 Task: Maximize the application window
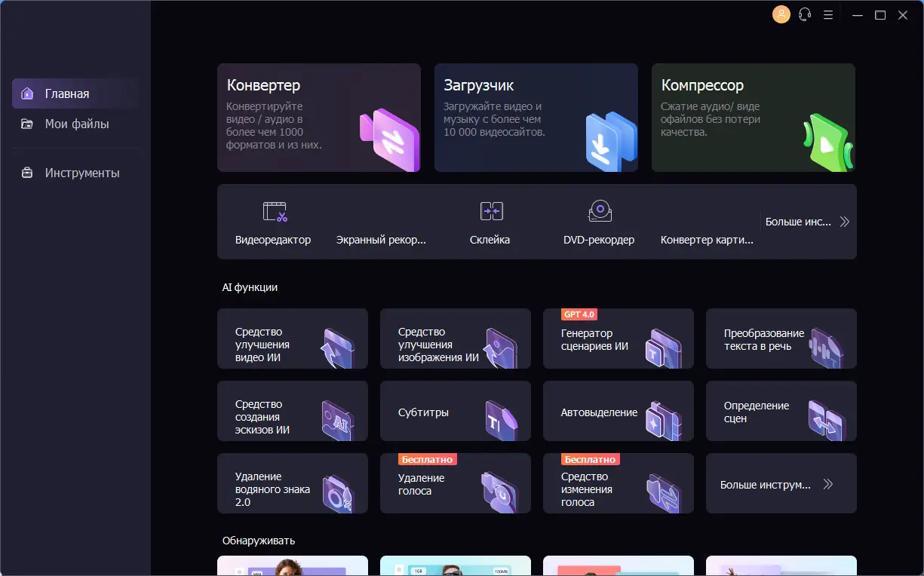(x=880, y=14)
